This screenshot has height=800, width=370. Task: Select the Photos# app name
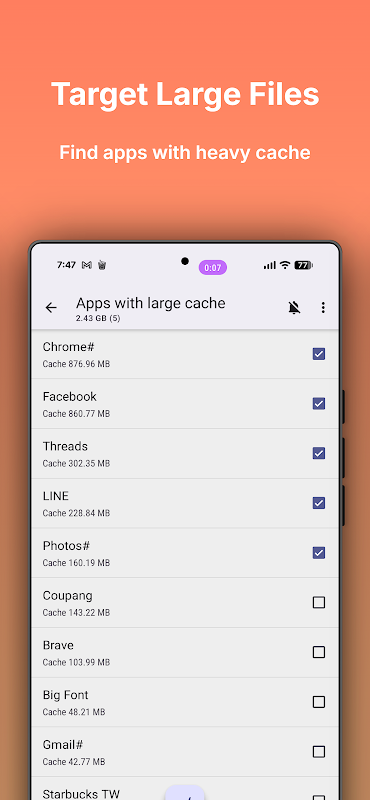pos(66,546)
